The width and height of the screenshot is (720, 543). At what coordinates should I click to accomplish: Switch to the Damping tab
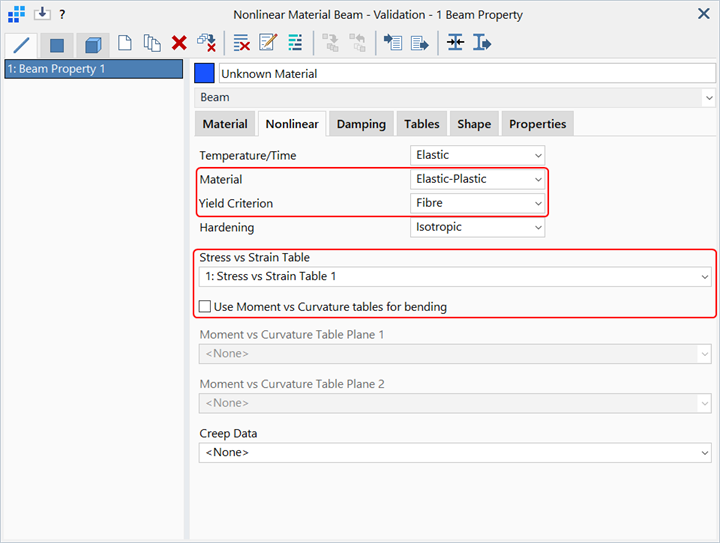point(361,124)
